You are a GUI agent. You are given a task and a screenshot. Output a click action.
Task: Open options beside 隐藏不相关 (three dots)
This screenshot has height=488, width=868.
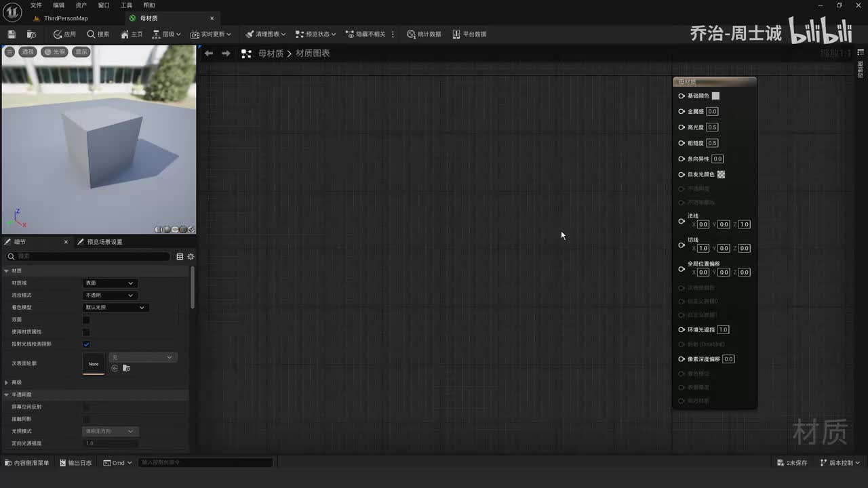[393, 34]
